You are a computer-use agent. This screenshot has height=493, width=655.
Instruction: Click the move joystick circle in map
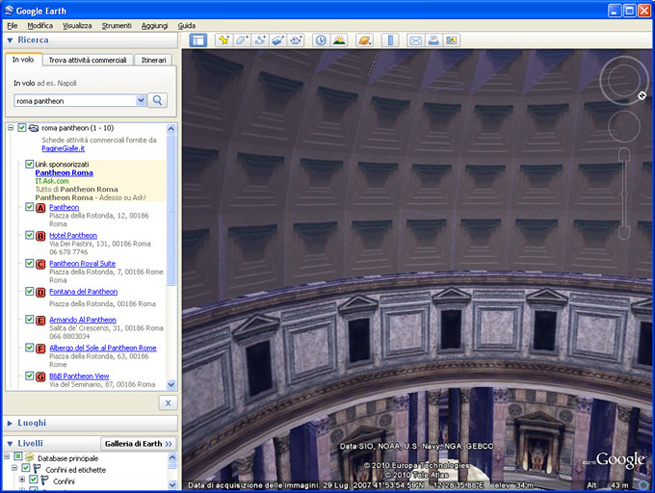pos(624,126)
